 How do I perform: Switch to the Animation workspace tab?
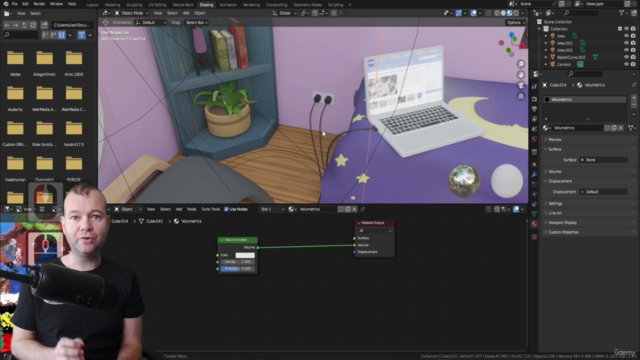pyautogui.click(x=228, y=5)
